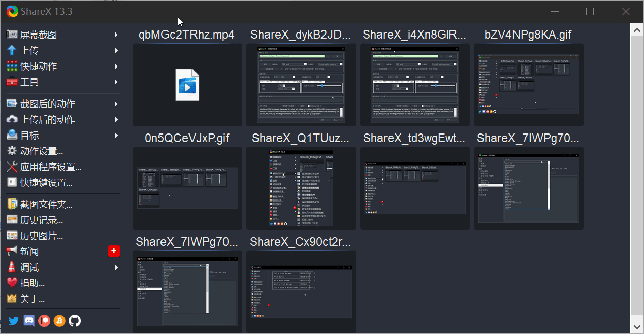The image size is (644, 334).
Task: Open the 应用程序设置... menu item
Action: coord(63,166)
